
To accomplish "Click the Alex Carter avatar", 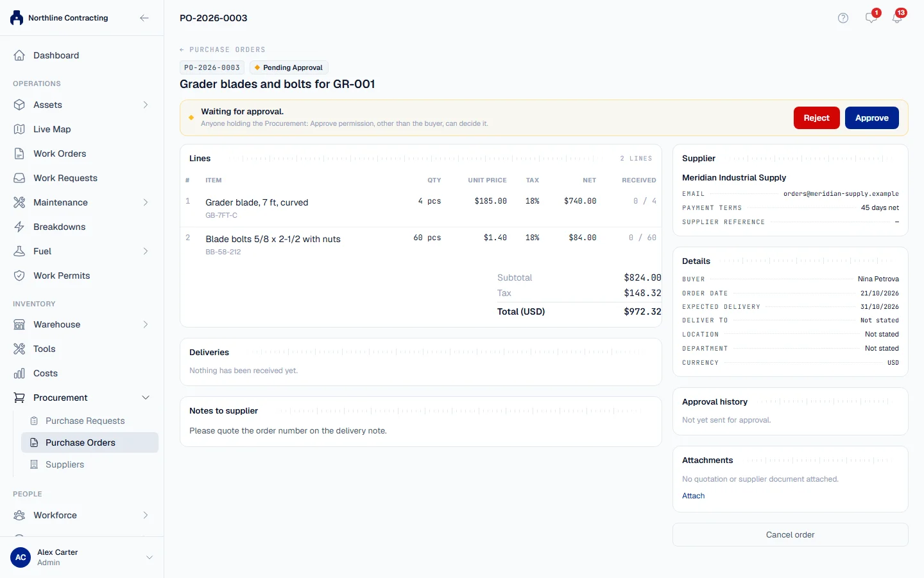I will tap(21, 557).
